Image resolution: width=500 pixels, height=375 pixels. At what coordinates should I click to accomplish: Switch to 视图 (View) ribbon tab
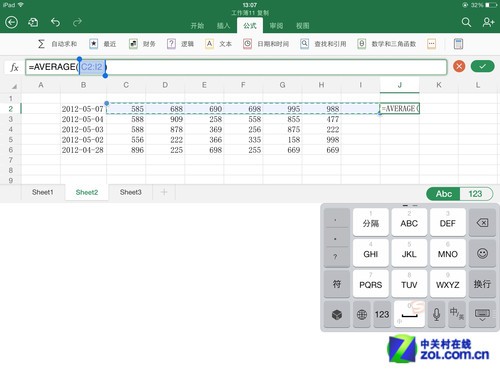(303, 26)
